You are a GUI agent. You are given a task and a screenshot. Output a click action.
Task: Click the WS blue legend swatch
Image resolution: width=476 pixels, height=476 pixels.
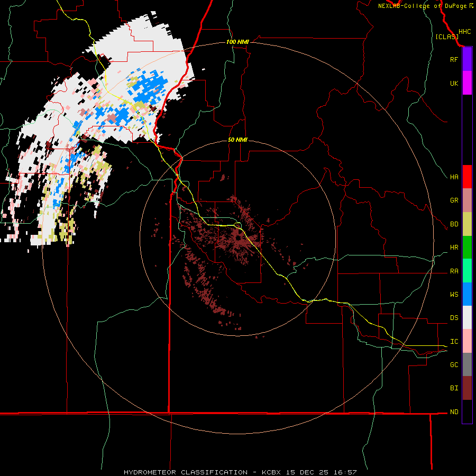[467, 294]
